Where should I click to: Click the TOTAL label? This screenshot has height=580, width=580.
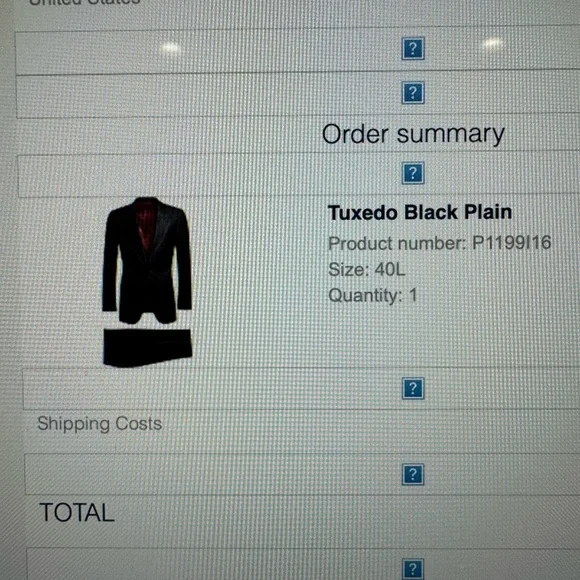[77, 513]
